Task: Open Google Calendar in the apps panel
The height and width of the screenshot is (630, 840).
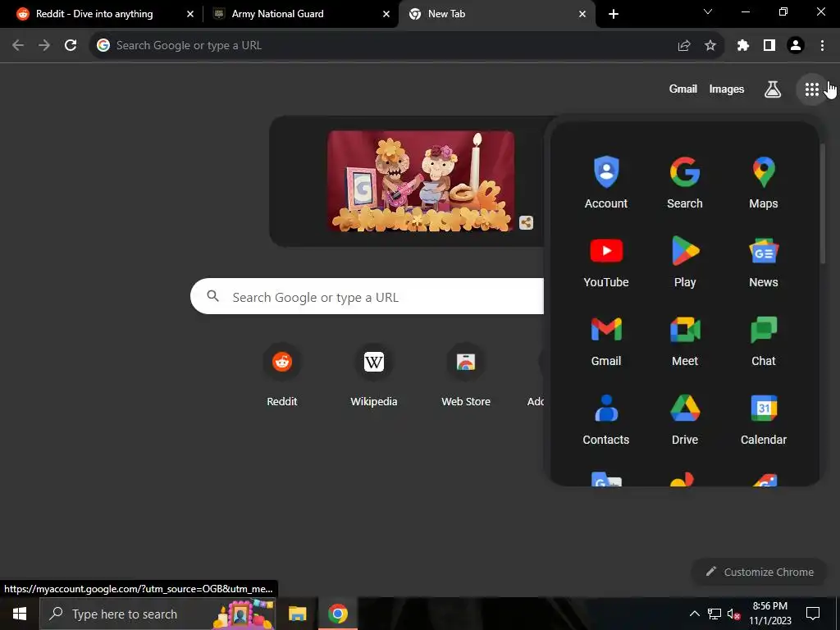Action: (764, 419)
